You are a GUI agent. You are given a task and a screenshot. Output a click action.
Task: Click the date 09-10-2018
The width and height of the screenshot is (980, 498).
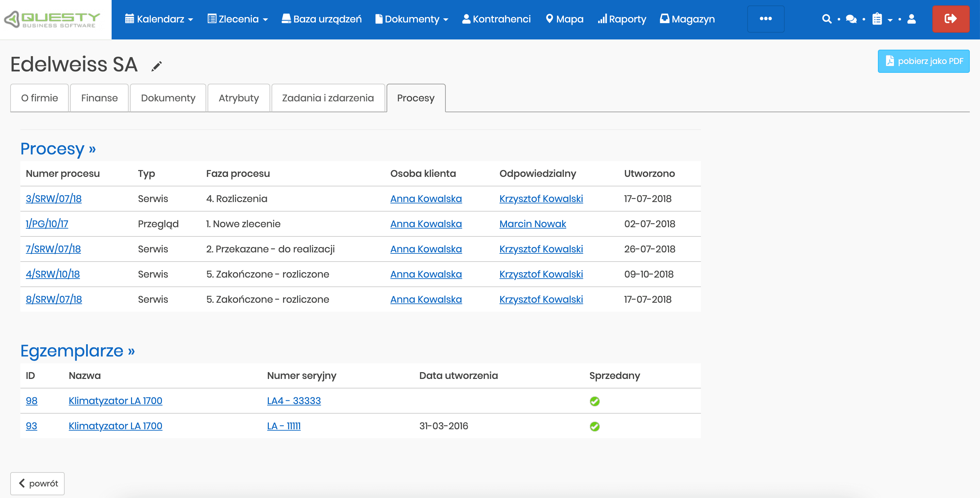click(x=649, y=273)
